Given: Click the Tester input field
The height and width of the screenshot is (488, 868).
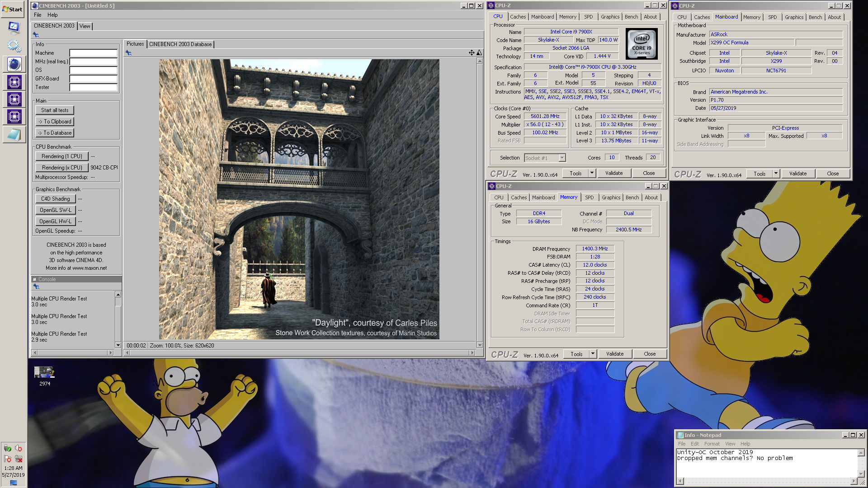Looking at the screenshot, I should click(93, 87).
